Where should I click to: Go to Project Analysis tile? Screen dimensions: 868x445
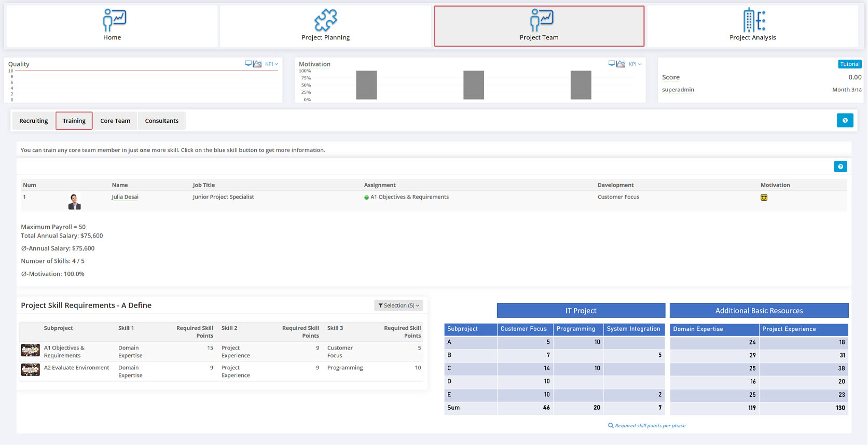click(x=752, y=26)
